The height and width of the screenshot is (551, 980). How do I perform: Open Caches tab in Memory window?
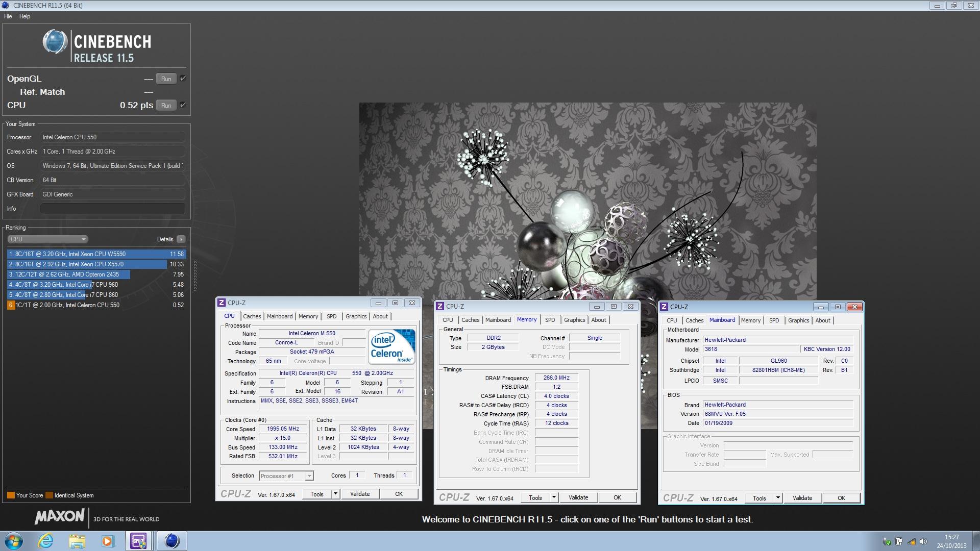[x=470, y=320]
